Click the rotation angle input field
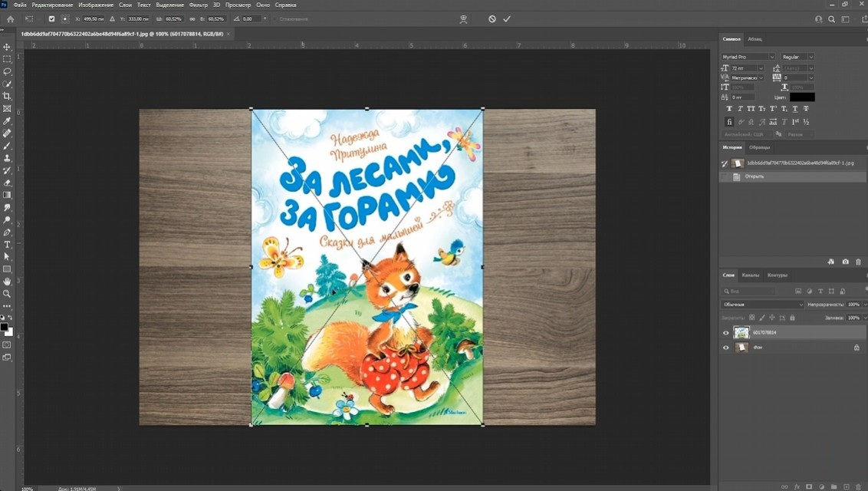Viewport: 868px width, 491px height. [x=252, y=19]
